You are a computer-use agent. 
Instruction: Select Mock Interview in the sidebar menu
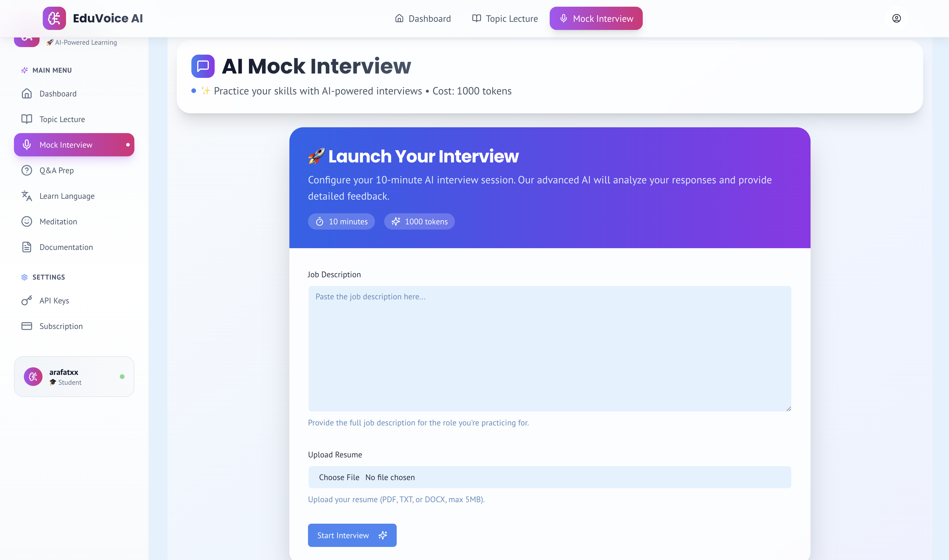pos(74,145)
